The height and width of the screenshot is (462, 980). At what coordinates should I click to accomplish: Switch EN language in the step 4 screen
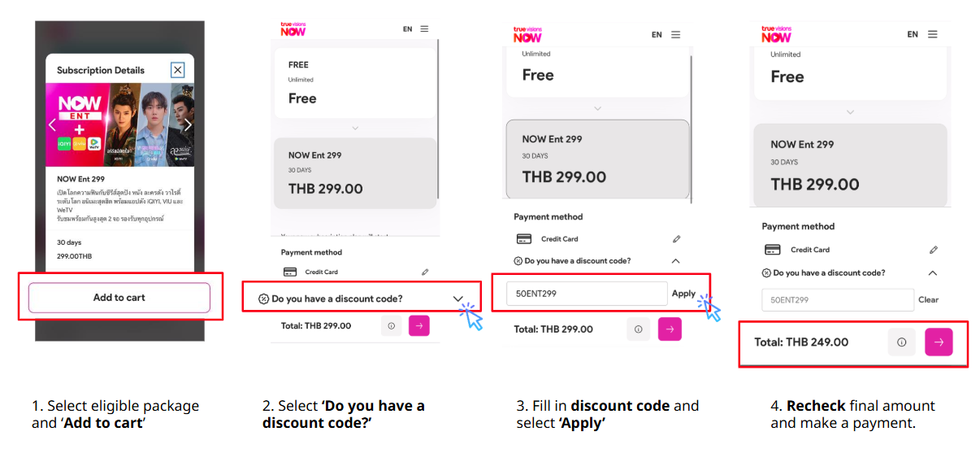click(x=913, y=34)
